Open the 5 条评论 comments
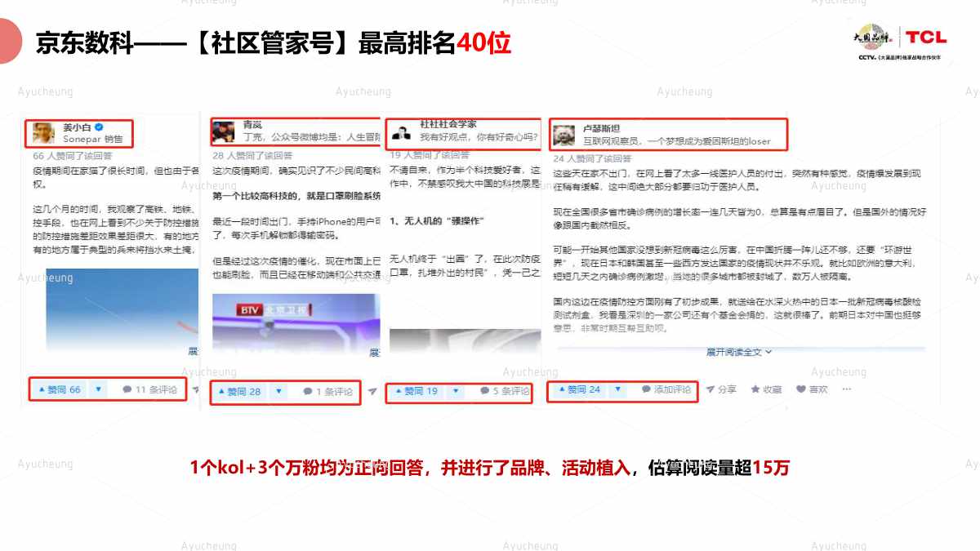This screenshot has width=980, height=551. (505, 391)
